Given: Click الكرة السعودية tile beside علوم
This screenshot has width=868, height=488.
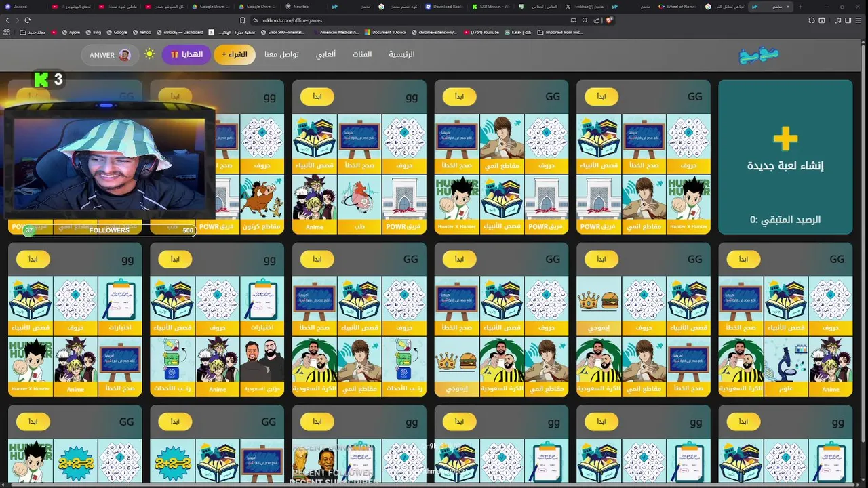Looking at the screenshot, I should click(741, 367).
